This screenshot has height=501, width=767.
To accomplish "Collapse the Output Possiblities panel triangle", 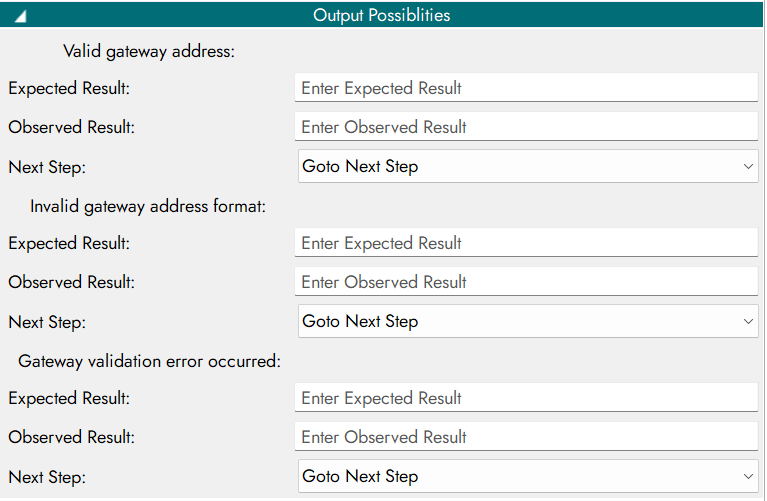I will coord(20,16).
